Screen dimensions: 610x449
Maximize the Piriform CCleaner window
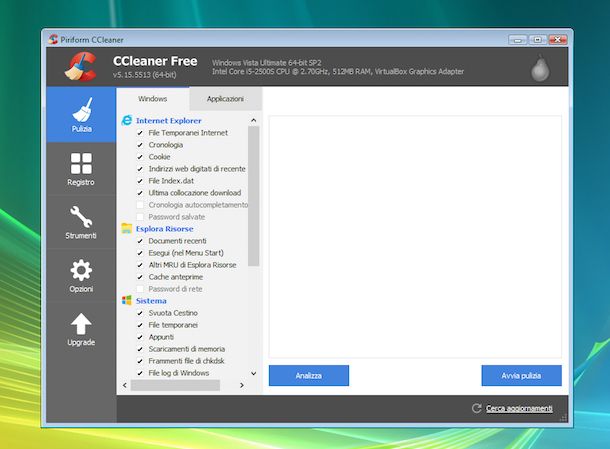point(538,40)
